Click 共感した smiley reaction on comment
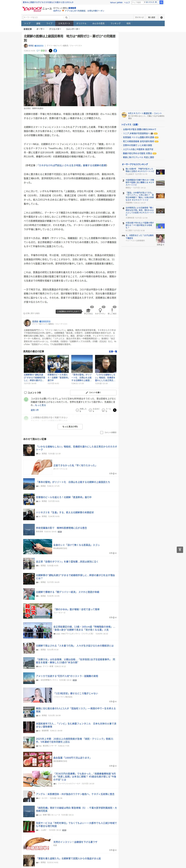 pyautogui.click(x=77, y=410)
